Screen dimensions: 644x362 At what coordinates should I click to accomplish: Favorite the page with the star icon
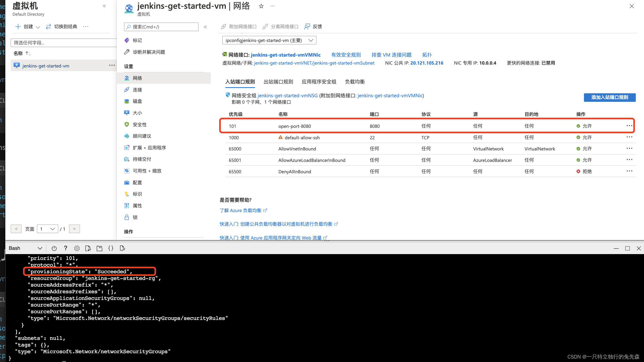[261, 6]
